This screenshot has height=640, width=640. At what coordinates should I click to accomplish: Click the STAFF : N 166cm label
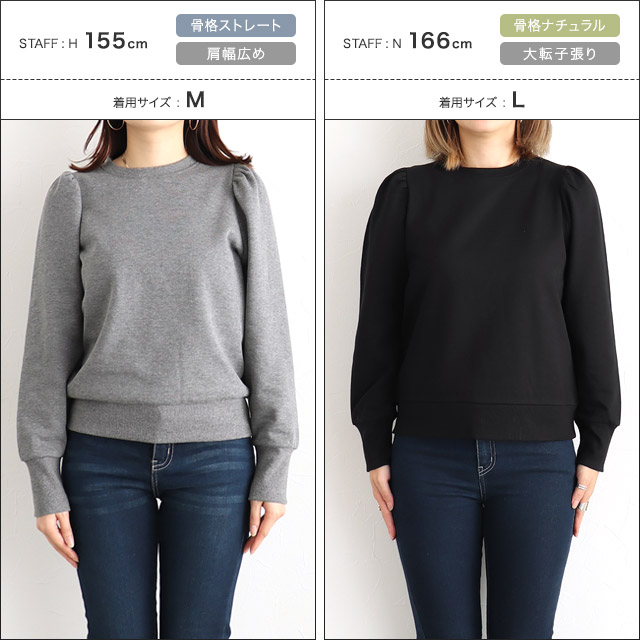pos(407,41)
